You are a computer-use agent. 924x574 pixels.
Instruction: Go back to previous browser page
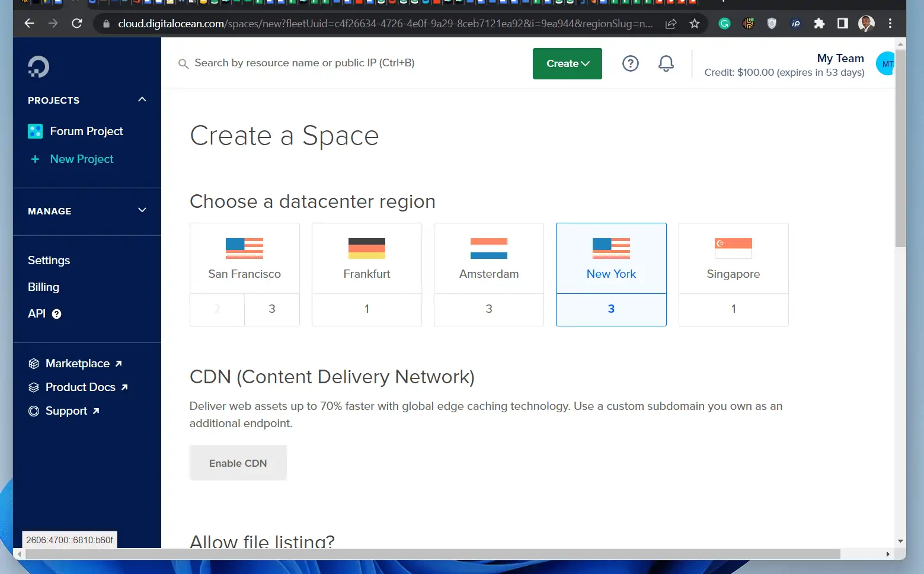click(x=29, y=23)
